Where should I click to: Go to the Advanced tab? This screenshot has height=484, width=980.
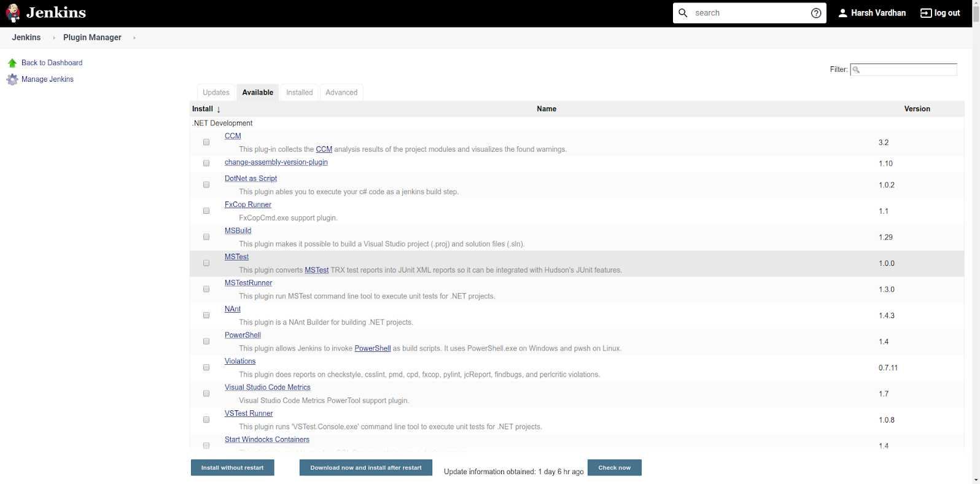pos(341,92)
